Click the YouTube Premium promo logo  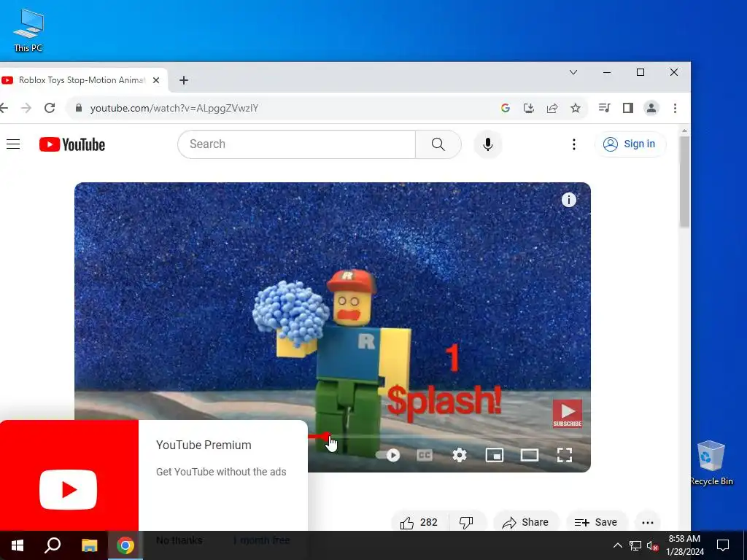click(68, 489)
